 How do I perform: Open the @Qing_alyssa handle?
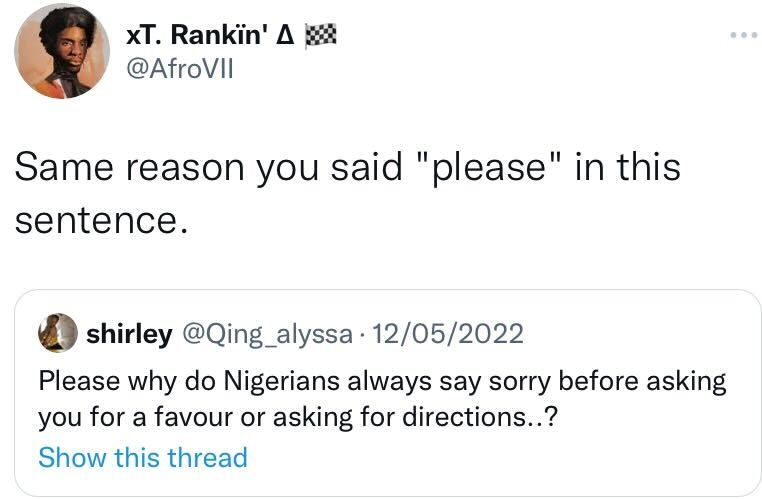(x=267, y=334)
